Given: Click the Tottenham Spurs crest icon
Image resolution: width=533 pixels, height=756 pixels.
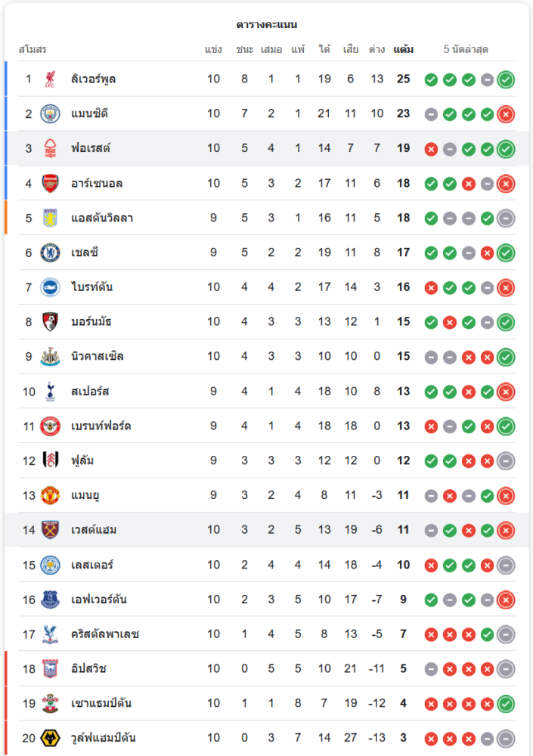Looking at the screenshot, I should point(50,391).
